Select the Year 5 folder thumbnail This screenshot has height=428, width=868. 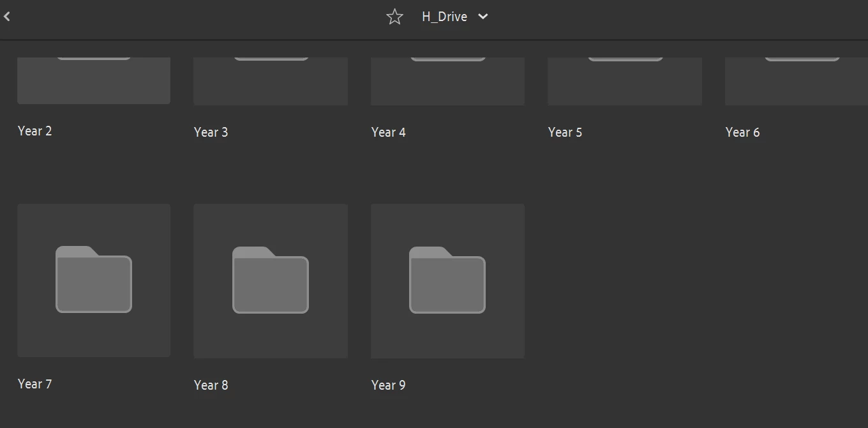625,81
